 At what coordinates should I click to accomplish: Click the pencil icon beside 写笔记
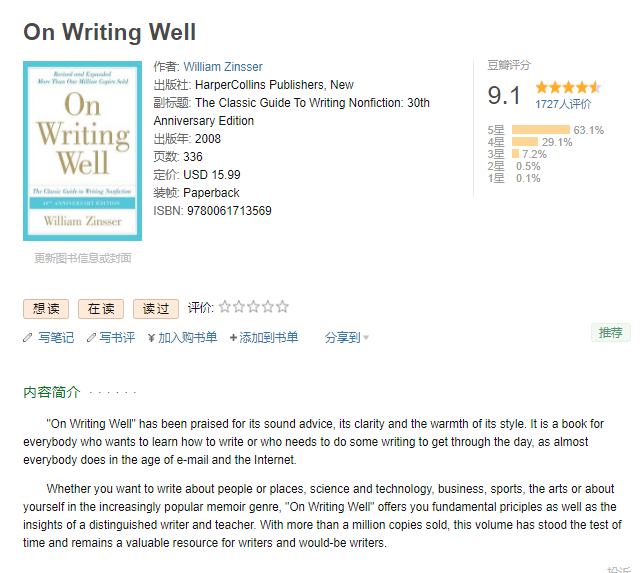(x=28, y=338)
